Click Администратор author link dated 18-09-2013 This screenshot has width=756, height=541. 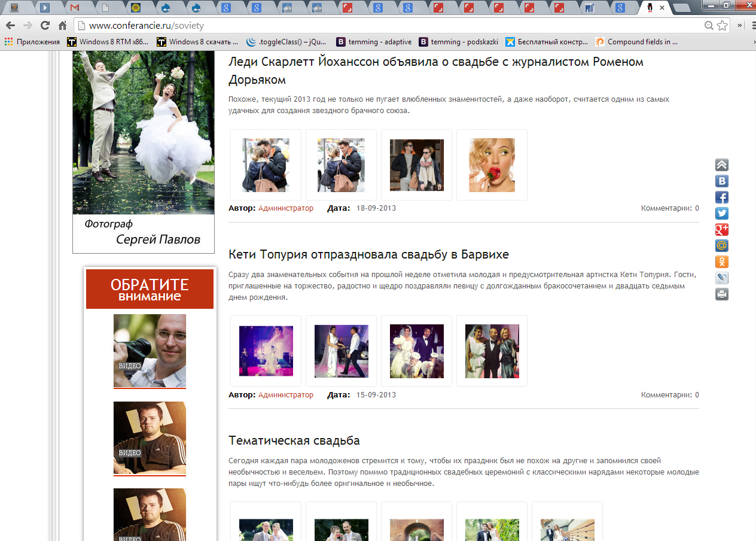286,208
